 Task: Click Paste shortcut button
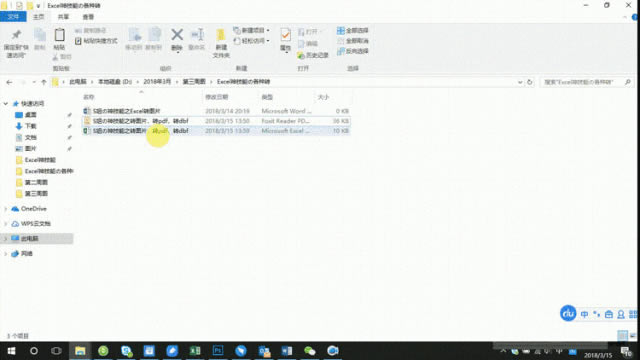coord(96,41)
